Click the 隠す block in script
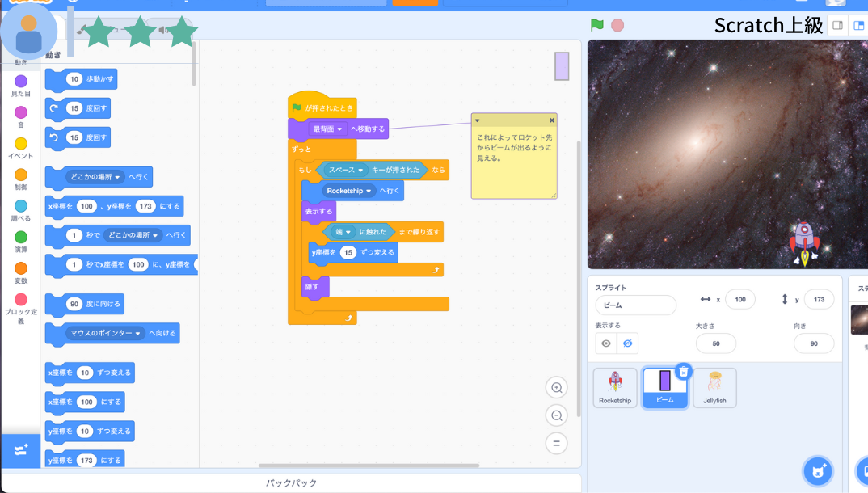Image resolution: width=868 pixels, height=493 pixels. point(315,287)
